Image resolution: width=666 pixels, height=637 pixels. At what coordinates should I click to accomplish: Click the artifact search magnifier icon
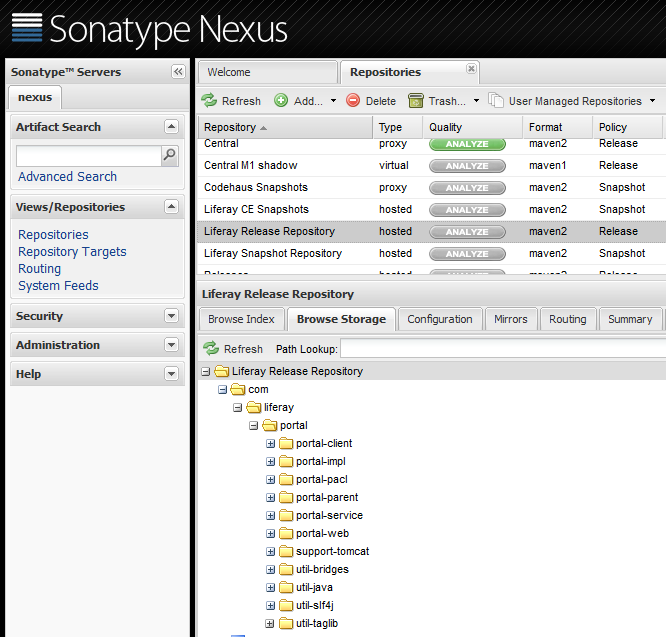[169, 155]
